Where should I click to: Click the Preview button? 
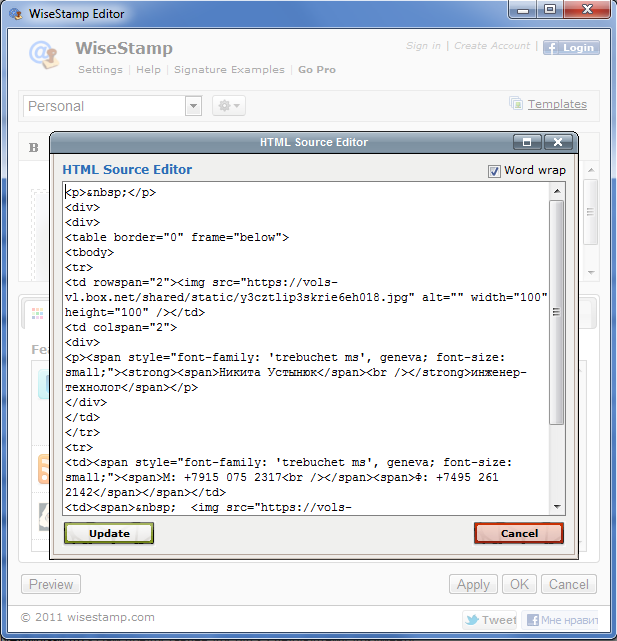(51, 584)
